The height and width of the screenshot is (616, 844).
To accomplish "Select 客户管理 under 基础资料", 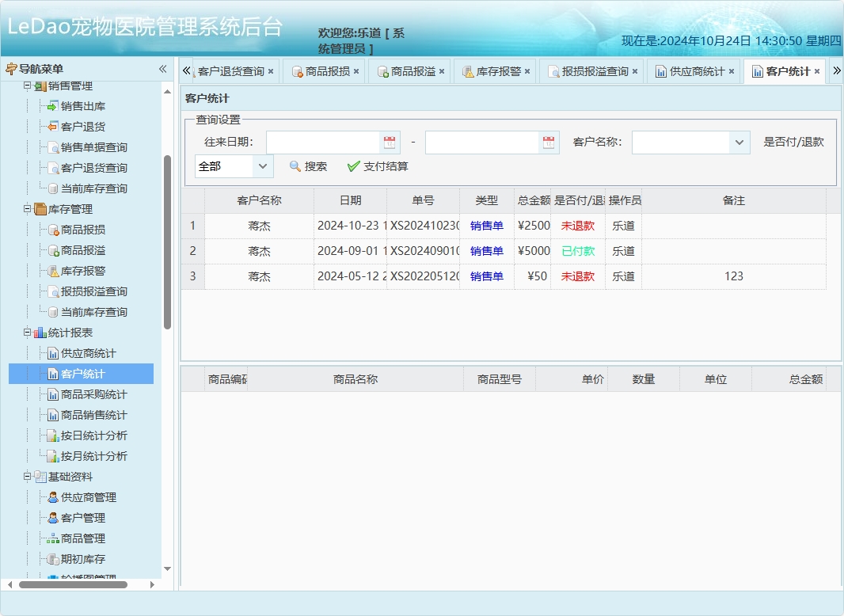I will 82,517.
